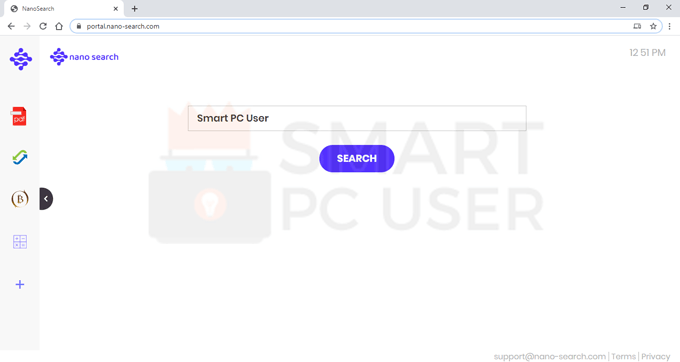Click the SEARCH button
This screenshot has width=680, height=362.
[x=356, y=159]
